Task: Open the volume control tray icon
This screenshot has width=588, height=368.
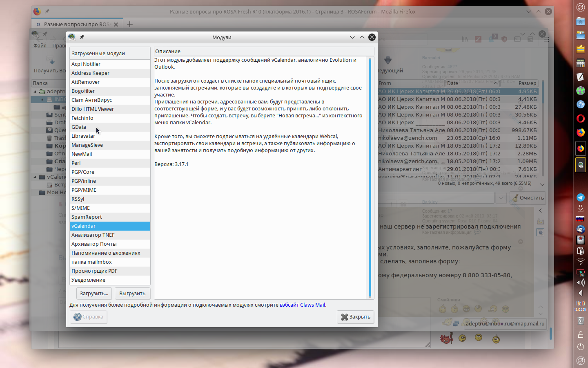Action: (580, 283)
